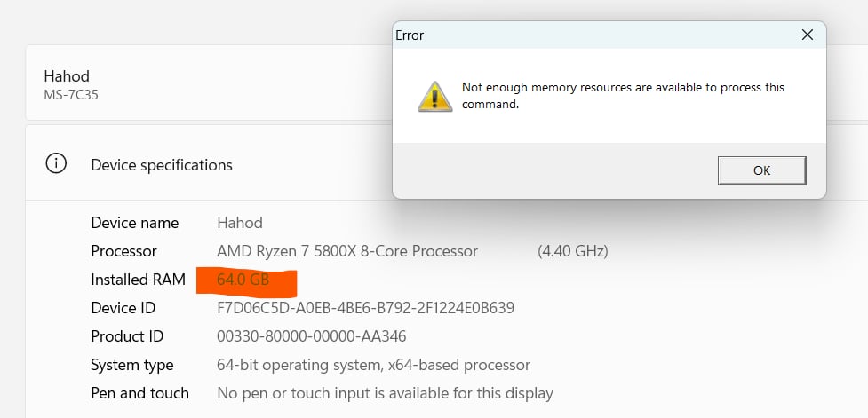Screen dimensions: 868x418
Task: Click the yellow warning triangle icon
Action: pos(435,97)
